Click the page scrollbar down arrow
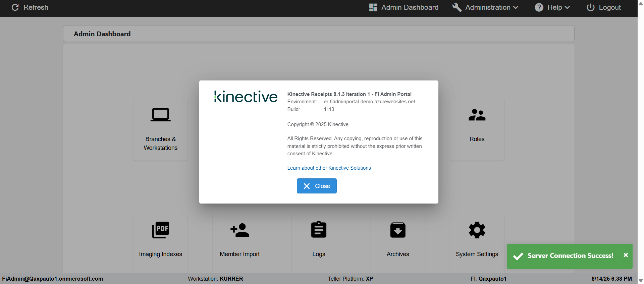The image size is (644, 284). tap(641, 281)
